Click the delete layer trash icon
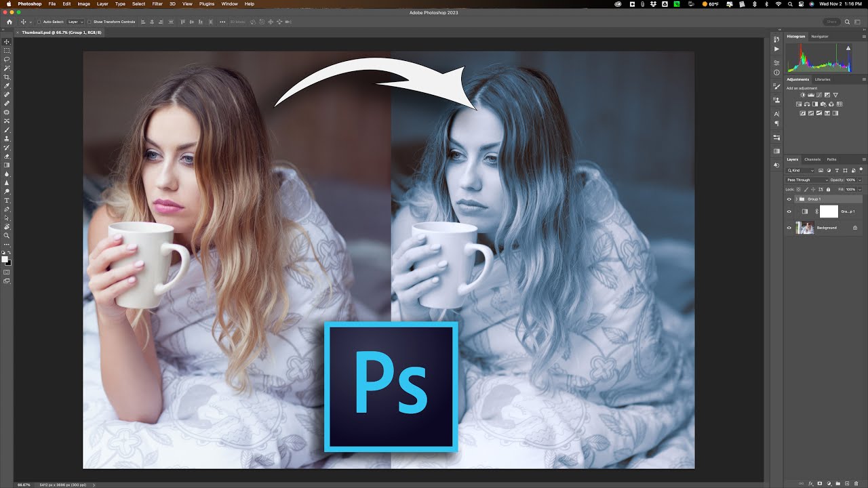The height and width of the screenshot is (488, 868). [856, 483]
